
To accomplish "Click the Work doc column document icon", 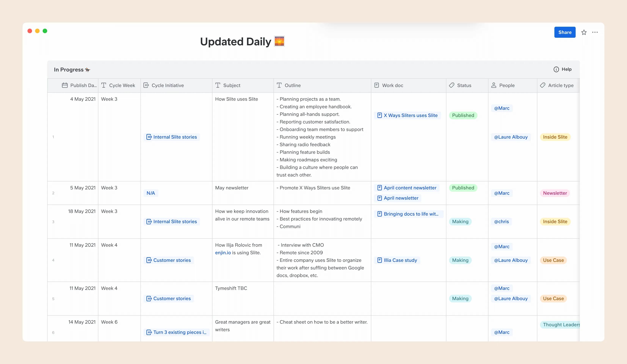I will (x=377, y=85).
